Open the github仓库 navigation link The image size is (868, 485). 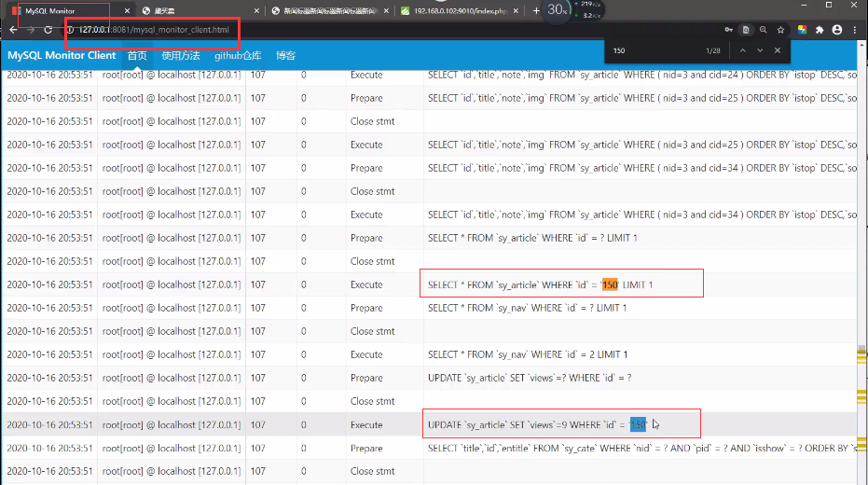tap(238, 56)
